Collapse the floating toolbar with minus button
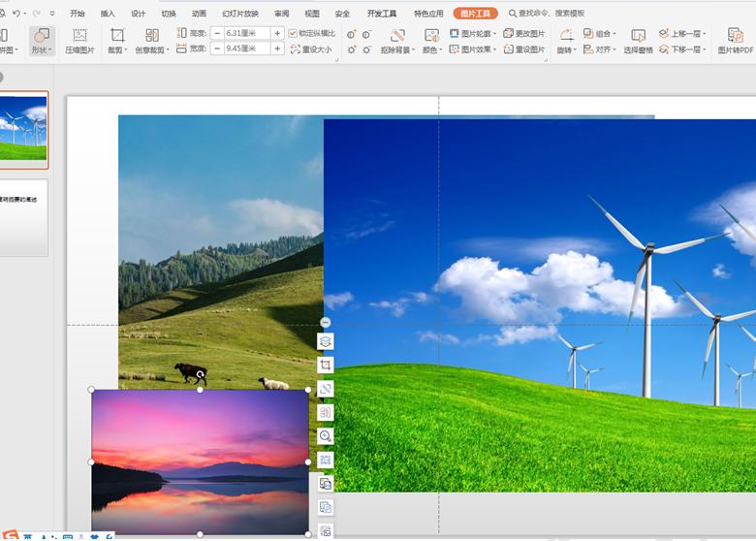This screenshot has width=756, height=541. point(326,322)
